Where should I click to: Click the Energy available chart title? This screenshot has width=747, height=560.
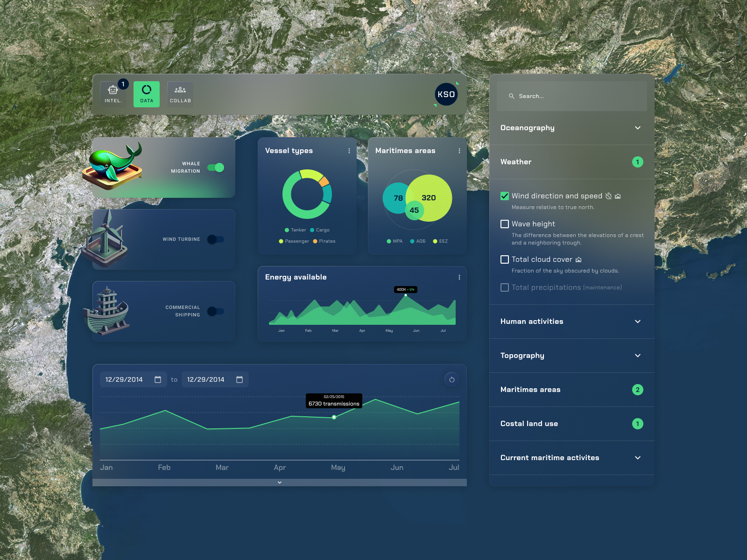tap(296, 277)
